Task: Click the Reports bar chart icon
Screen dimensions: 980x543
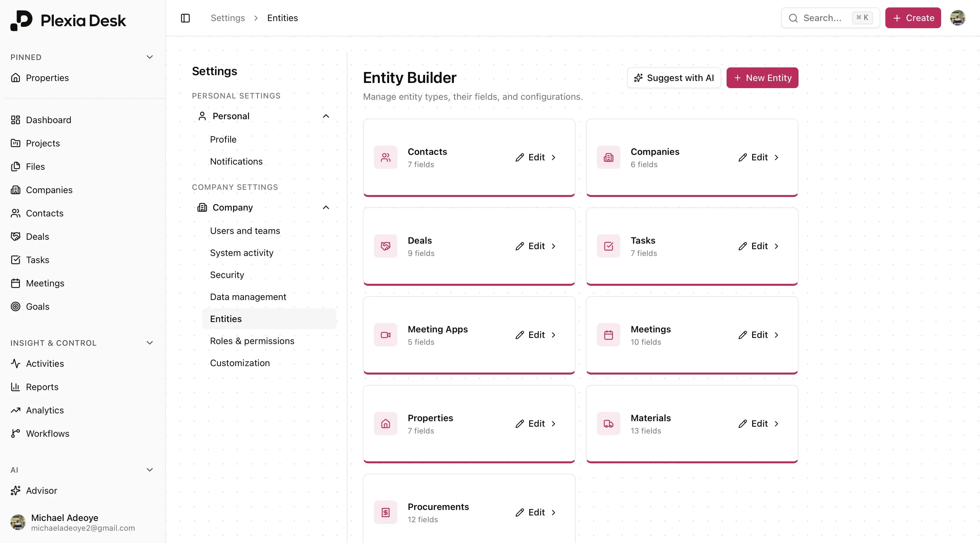Action: pos(16,387)
